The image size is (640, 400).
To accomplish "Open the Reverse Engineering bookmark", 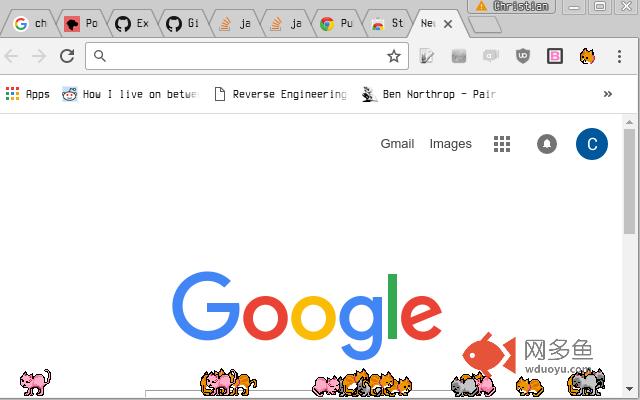I will click(281, 94).
